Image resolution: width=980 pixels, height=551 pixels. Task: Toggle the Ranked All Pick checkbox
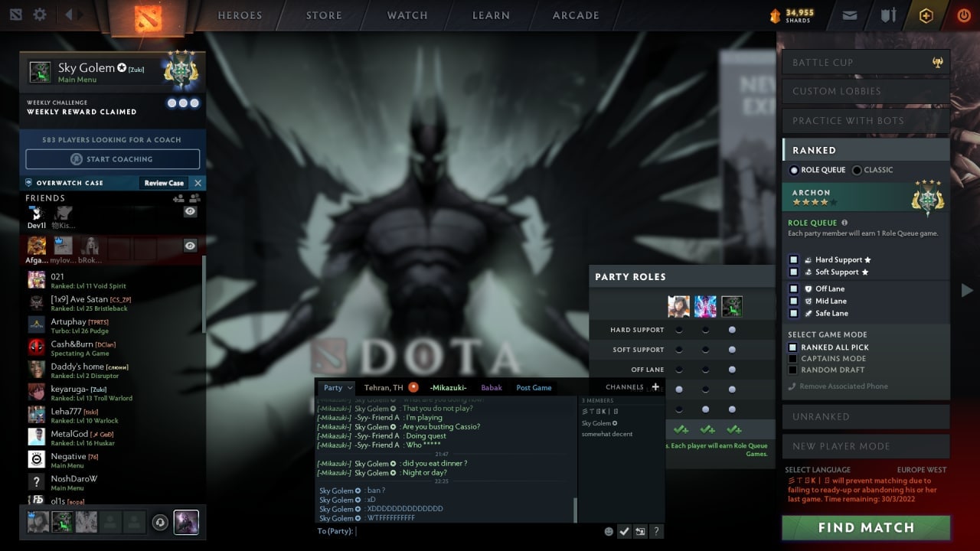click(x=793, y=347)
